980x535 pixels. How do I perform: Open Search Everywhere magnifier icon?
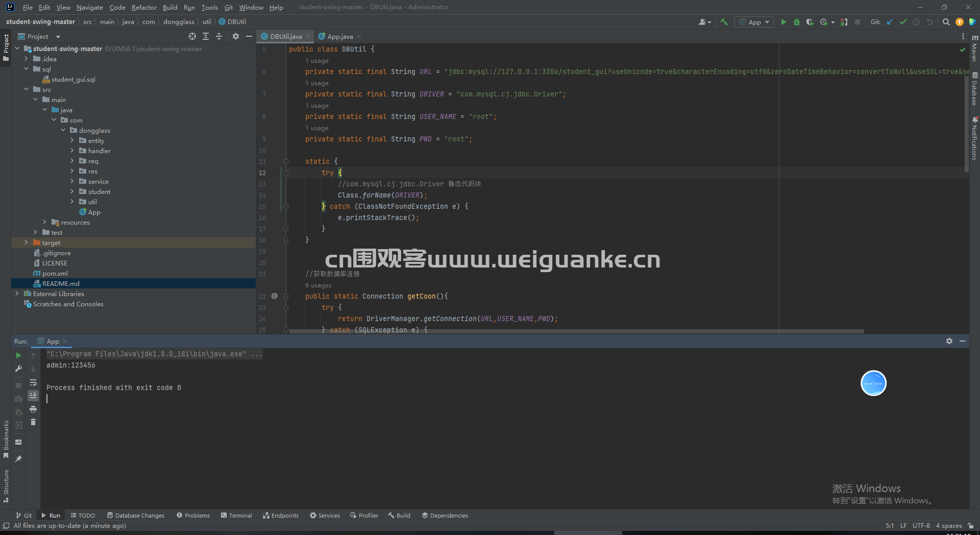coord(946,22)
